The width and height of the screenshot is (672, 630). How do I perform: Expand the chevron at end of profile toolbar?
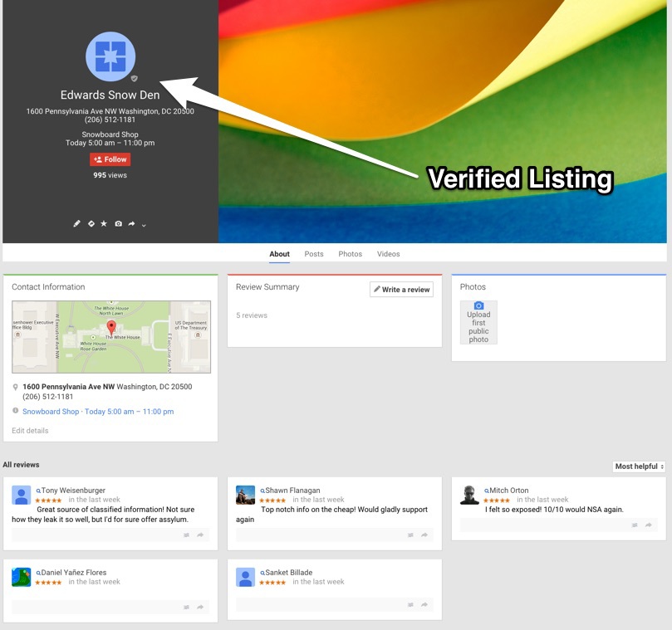pyautogui.click(x=144, y=225)
